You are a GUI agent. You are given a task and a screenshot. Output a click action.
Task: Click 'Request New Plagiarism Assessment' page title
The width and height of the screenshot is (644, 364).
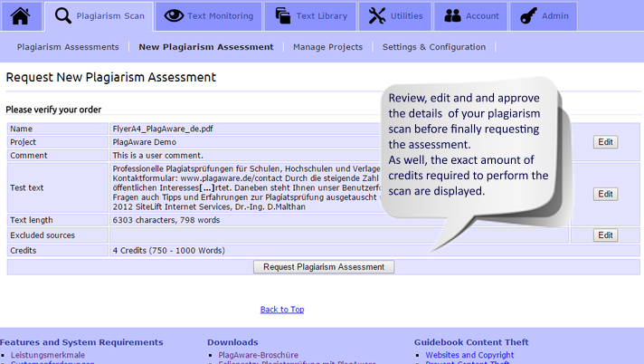click(111, 77)
